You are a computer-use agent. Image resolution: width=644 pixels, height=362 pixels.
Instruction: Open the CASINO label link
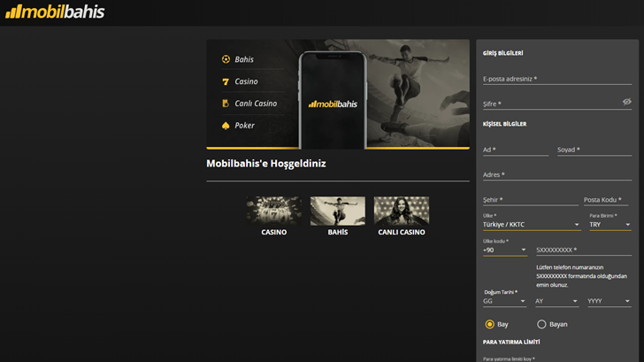click(x=274, y=232)
